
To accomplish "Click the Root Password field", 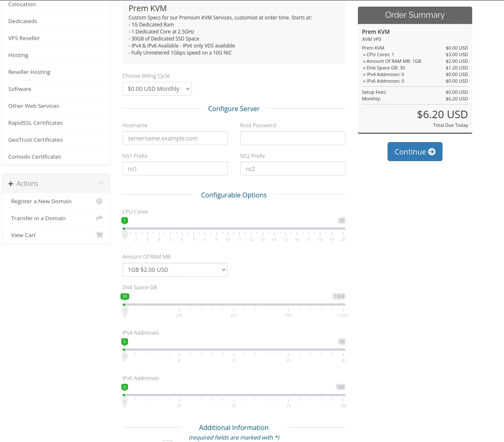I will pyautogui.click(x=292, y=138).
